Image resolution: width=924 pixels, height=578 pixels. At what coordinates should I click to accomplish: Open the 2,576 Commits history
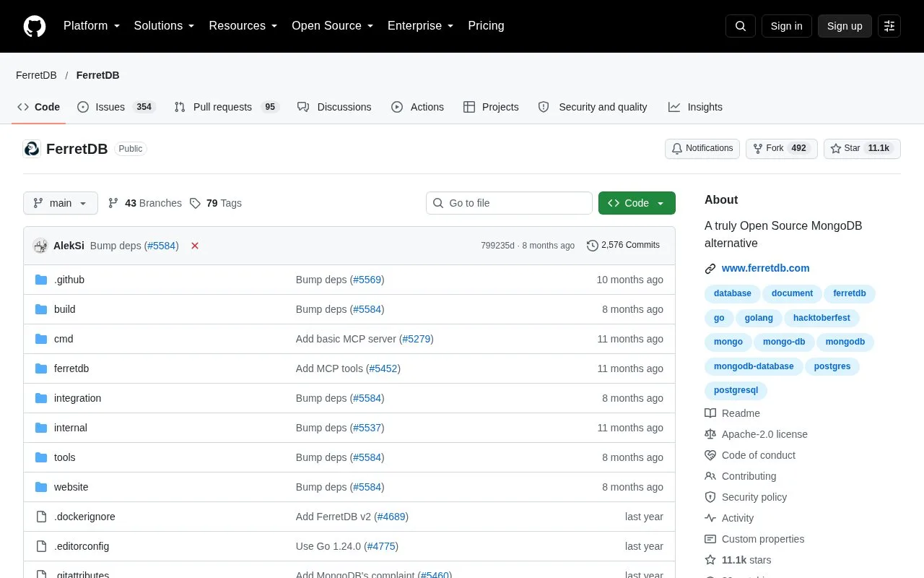[624, 246]
